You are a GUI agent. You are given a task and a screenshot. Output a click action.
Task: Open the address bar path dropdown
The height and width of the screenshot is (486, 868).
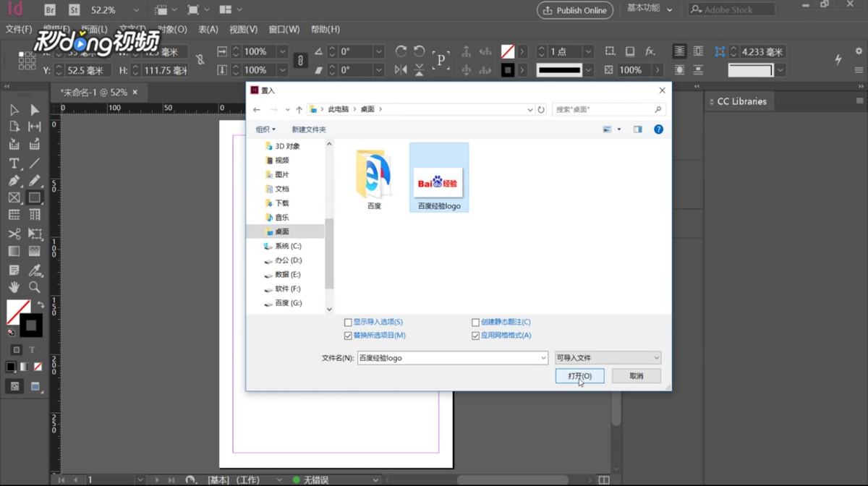tap(530, 110)
